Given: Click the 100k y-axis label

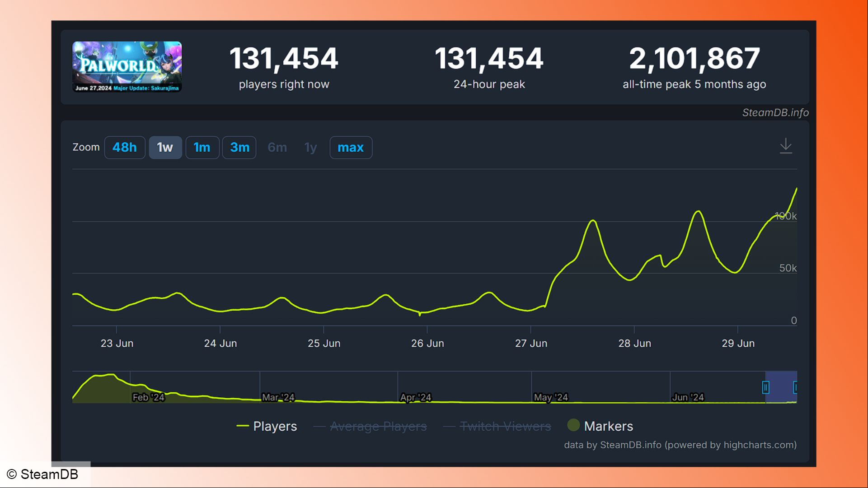Looking at the screenshot, I should coord(786,216).
